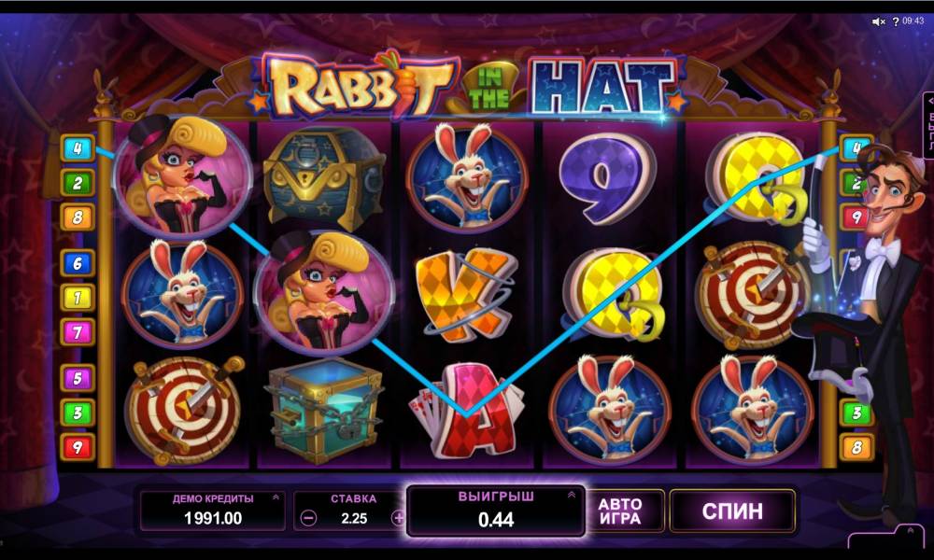Viewport: 934px width, 560px height.
Task: Expand the ДЕМО КРЕДИТЫ panel arrow
Action: tap(276, 497)
